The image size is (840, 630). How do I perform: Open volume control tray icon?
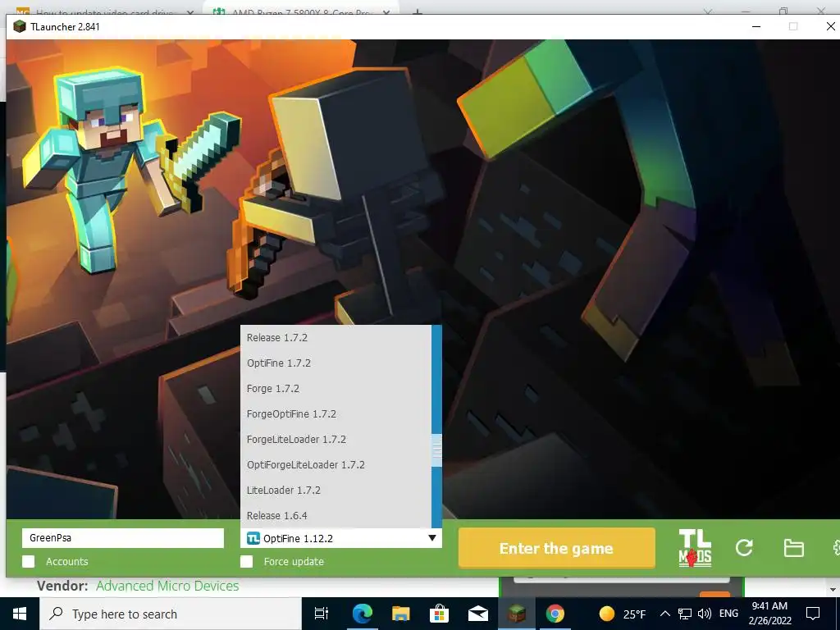click(705, 614)
